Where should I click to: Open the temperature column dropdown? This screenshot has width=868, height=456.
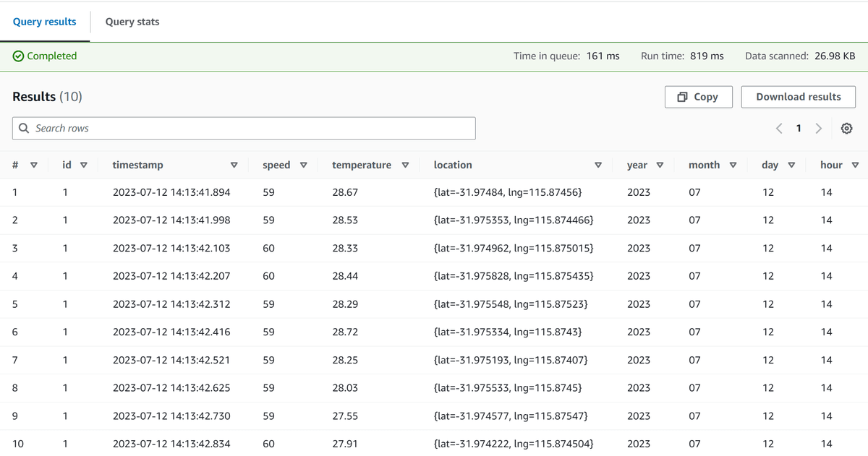click(x=406, y=165)
